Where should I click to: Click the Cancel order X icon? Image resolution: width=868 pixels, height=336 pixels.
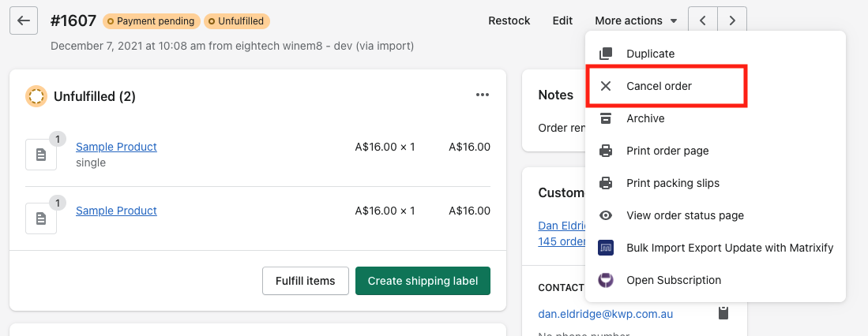point(606,86)
